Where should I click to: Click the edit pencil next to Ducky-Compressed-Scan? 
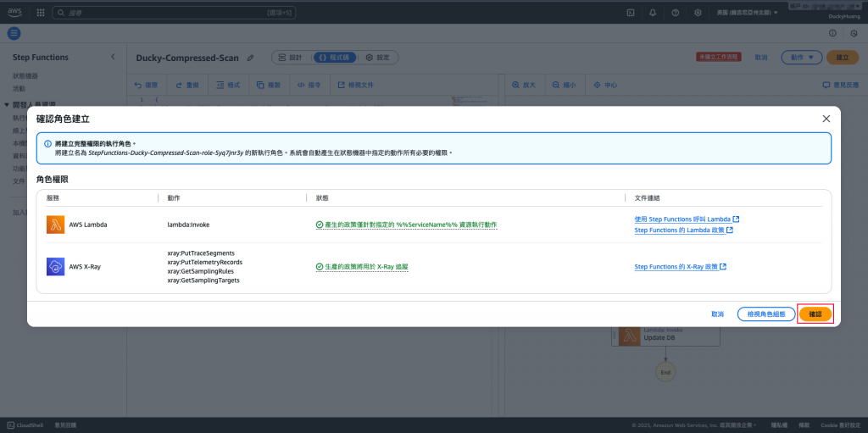251,58
